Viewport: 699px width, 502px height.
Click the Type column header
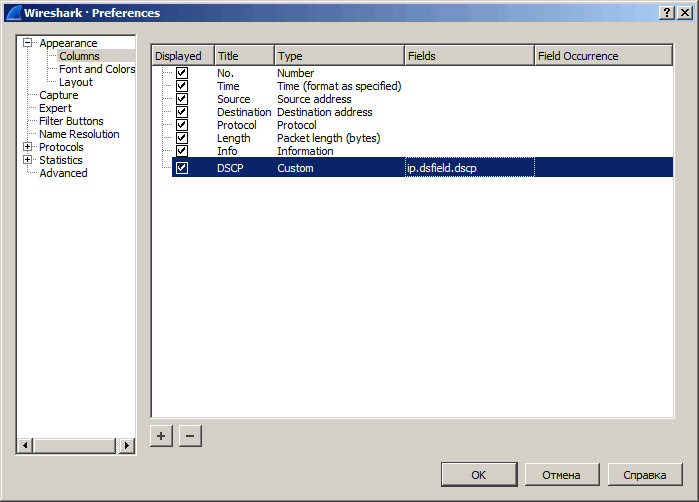click(339, 56)
